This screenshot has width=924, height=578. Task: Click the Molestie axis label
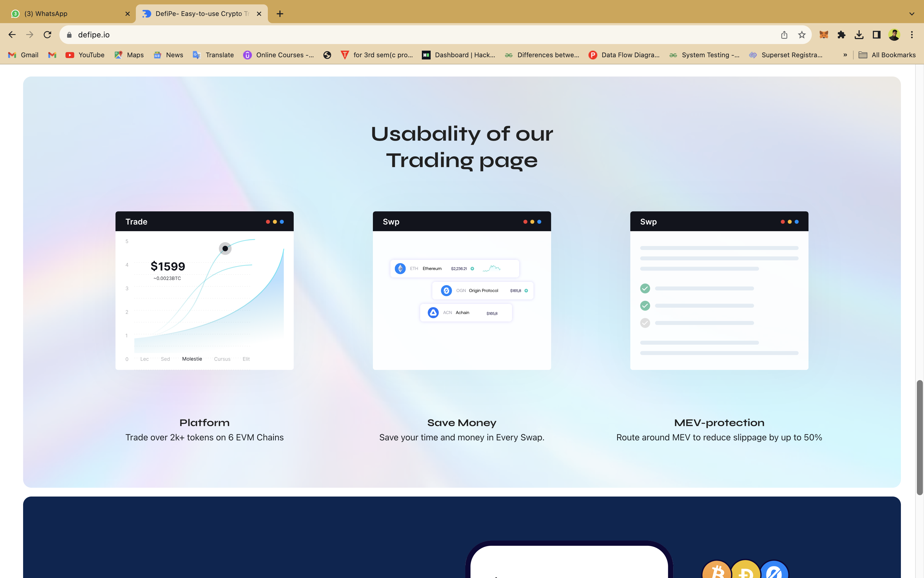(192, 359)
